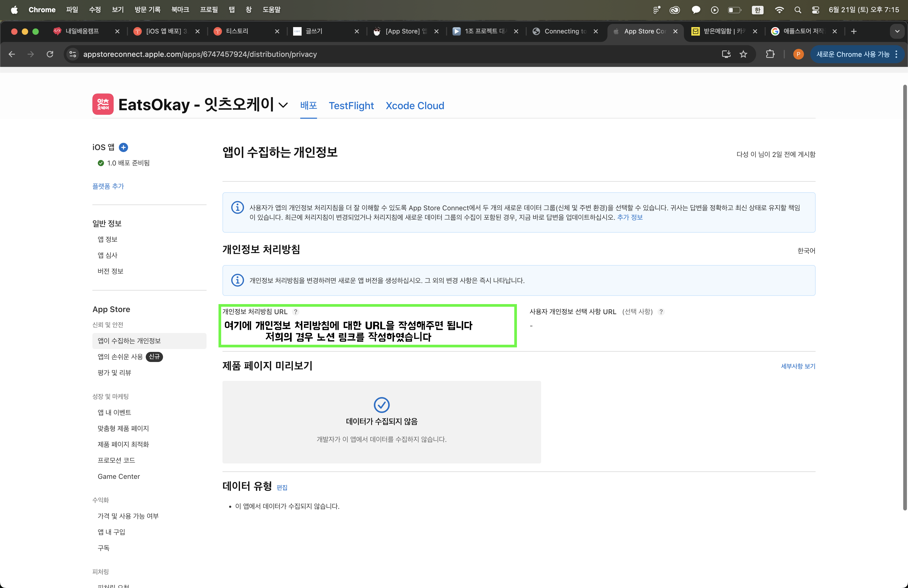Bookmark this page with the star icon
Screen dimensions: 908x588
pyautogui.click(x=743, y=54)
